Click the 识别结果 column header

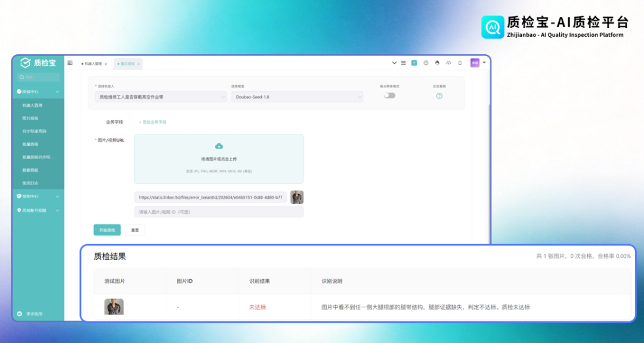[259, 282]
